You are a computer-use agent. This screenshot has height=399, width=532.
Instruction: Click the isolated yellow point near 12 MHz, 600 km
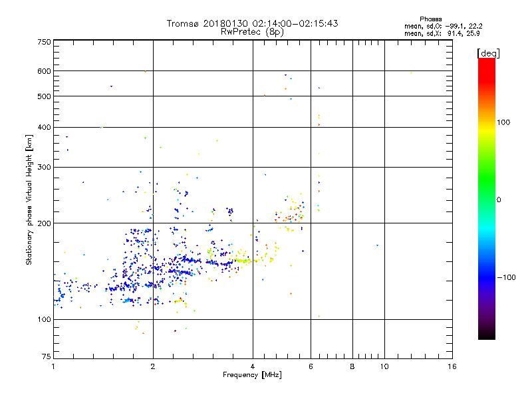point(411,72)
